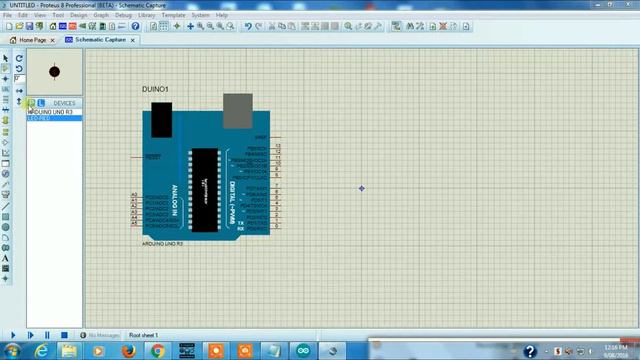Switch to the Home Page tab
This screenshot has height=360, width=640.
point(32,40)
